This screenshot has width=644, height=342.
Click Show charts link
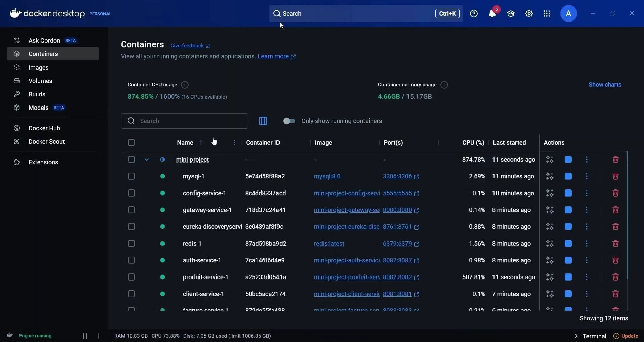point(605,85)
